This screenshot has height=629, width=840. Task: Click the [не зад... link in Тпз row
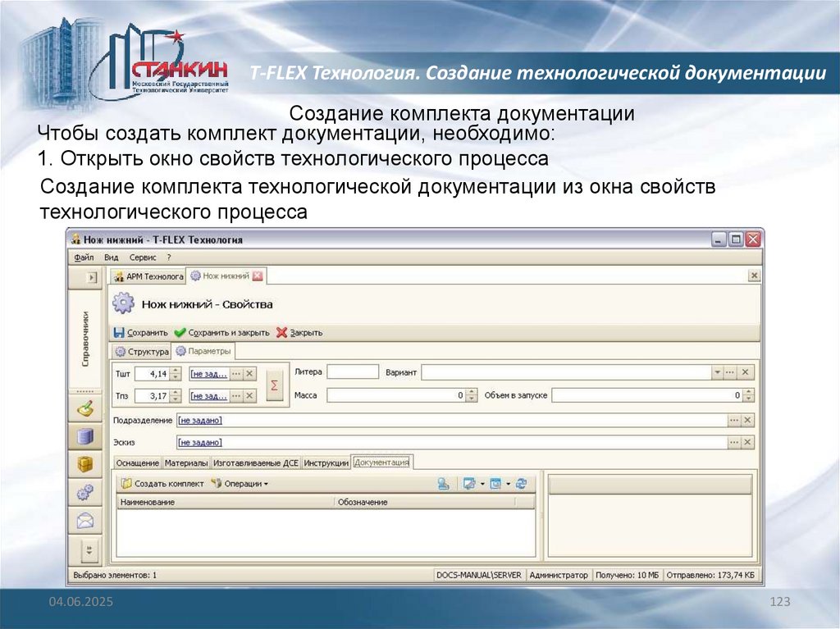click(x=209, y=396)
